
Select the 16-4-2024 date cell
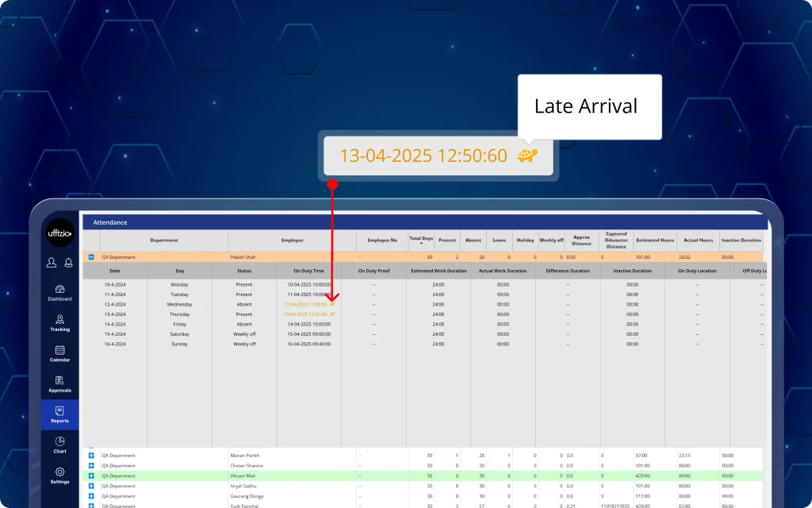click(115, 344)
